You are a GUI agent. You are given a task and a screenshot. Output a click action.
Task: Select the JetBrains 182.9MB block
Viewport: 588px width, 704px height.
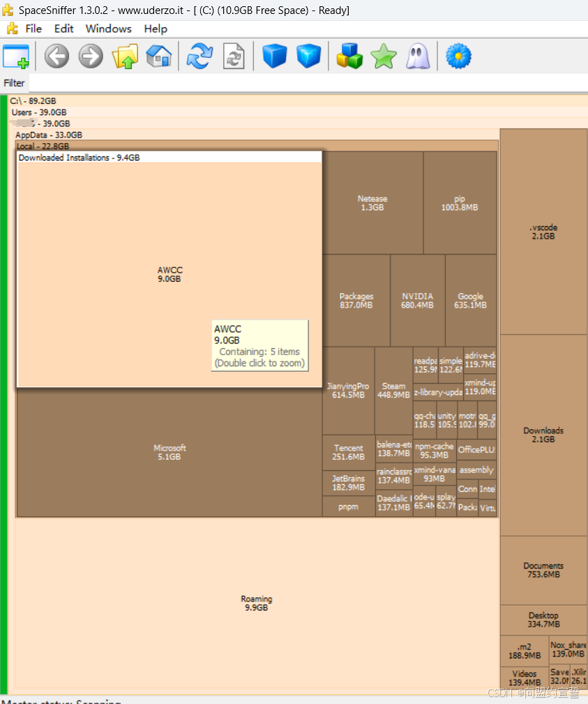click(348, 483)
